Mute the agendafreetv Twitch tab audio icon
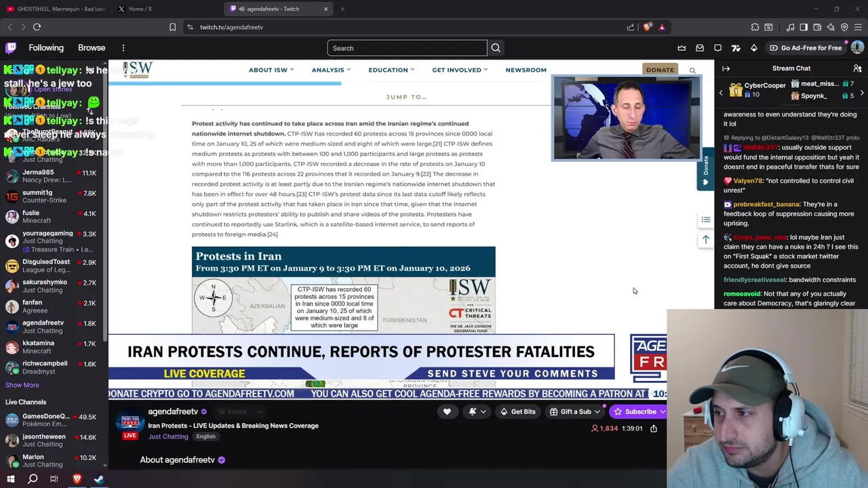868x488 pixels. (x=242, y=9)
